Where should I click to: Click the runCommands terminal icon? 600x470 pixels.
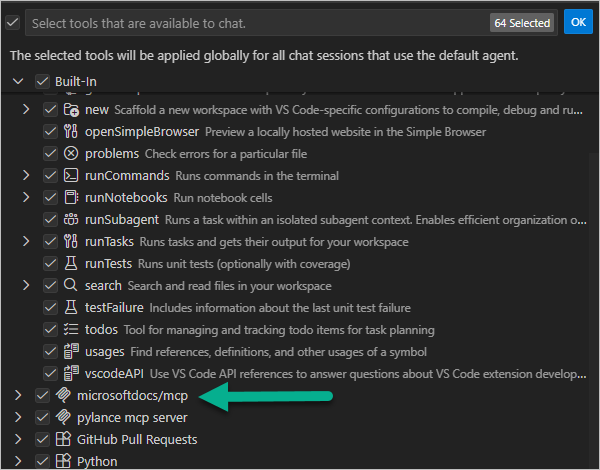(x=71, y=176)
